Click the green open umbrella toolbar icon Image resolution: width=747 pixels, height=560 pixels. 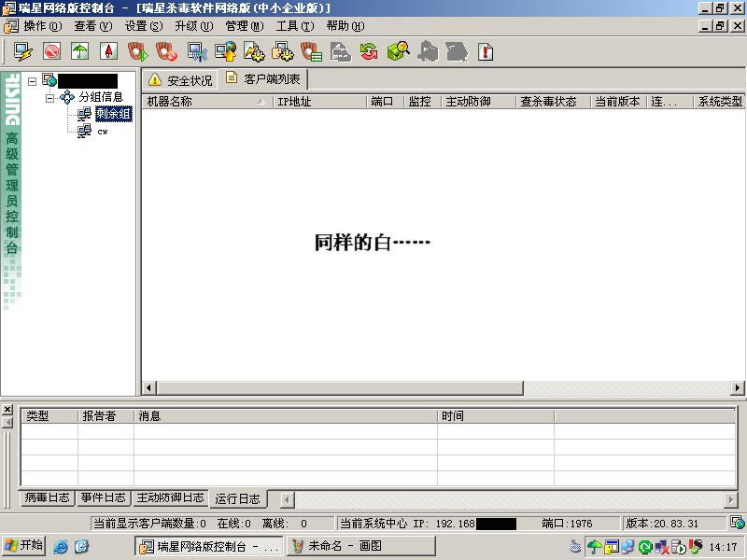[x=80, y=51]
